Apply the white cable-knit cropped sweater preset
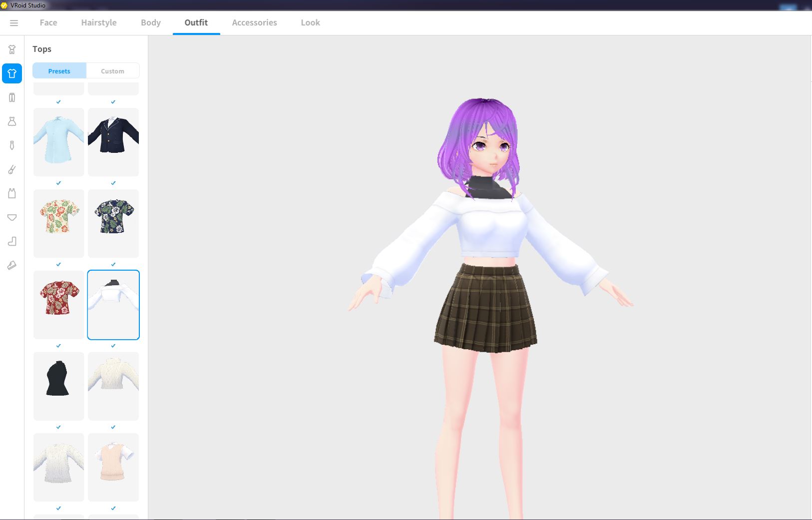812x520 pixels. coord(113,386)
